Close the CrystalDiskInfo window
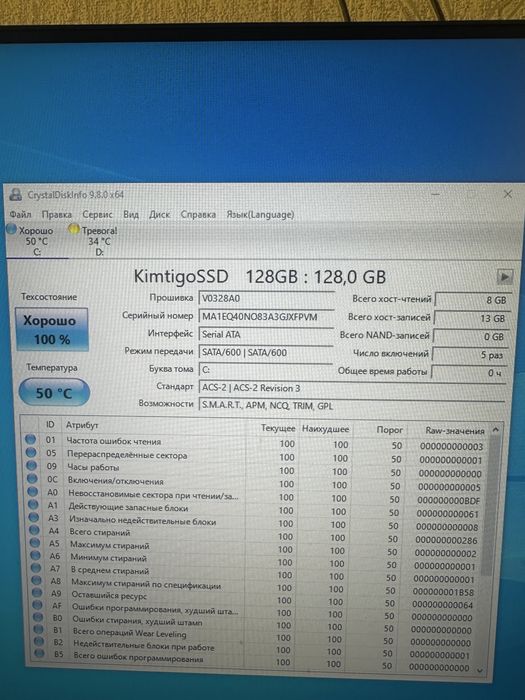This screenshot has height=700, width=525. tap(508, 194)
